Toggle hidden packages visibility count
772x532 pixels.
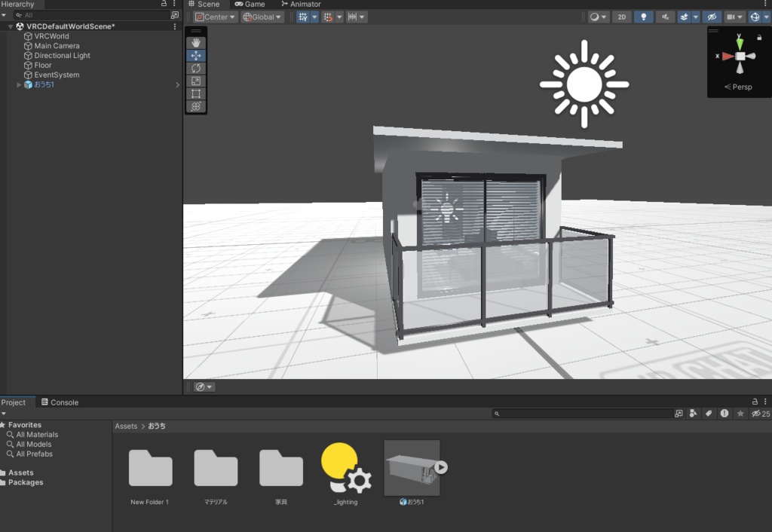pos(761,414)
